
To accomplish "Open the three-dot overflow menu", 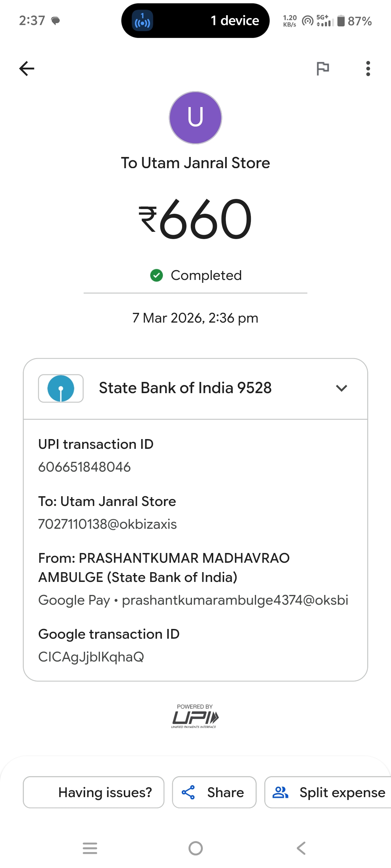I will [x=368, y=68].
